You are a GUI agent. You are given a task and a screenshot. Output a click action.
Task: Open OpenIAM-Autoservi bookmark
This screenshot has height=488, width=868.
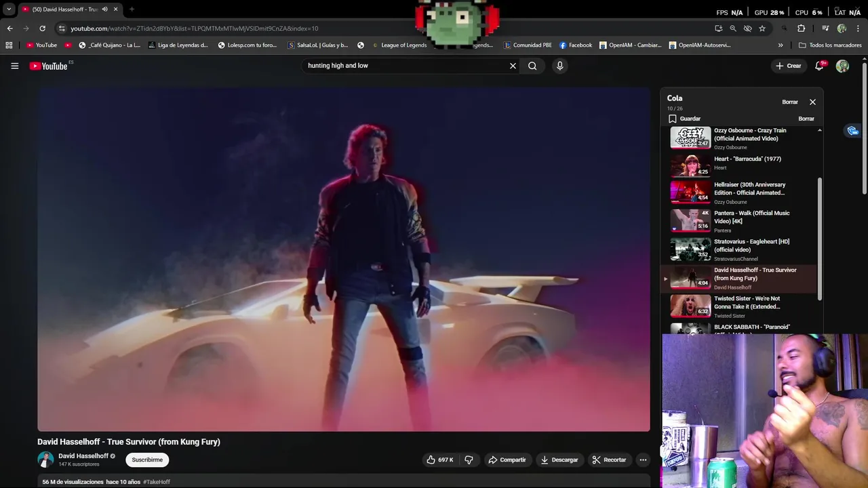tap(700, 45)
